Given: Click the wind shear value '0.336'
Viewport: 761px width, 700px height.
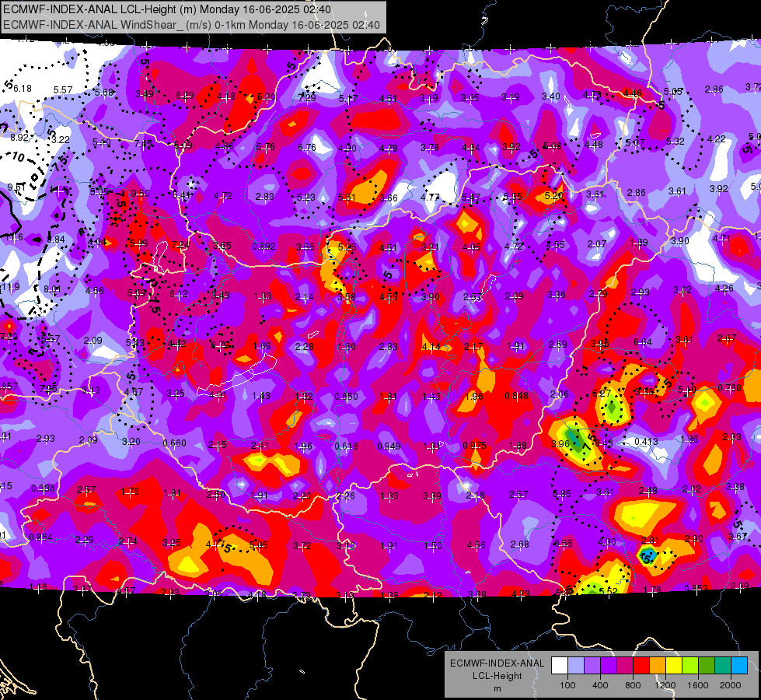Looking at the screenshot, I should point(44,488).
